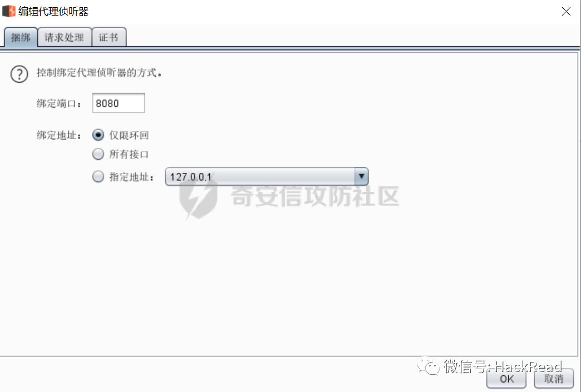Confirm with the OK button
Viewport: 581px width, 392px height.
[x=506, y=379]
